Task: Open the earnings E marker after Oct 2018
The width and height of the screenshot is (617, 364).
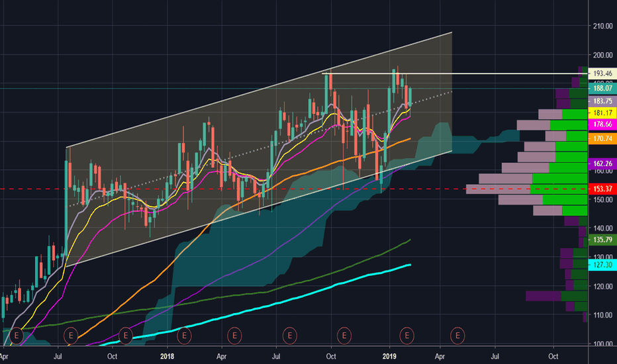Action: coord(344,336)
